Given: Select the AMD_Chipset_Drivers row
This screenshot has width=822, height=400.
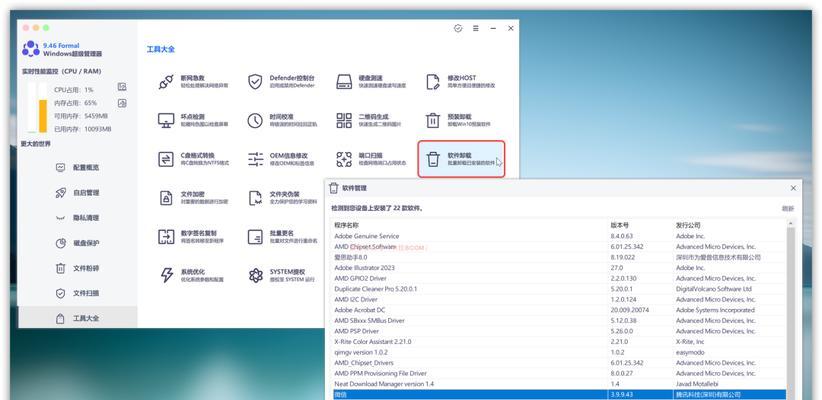Looking at the screenshot, I should (559, 363).
